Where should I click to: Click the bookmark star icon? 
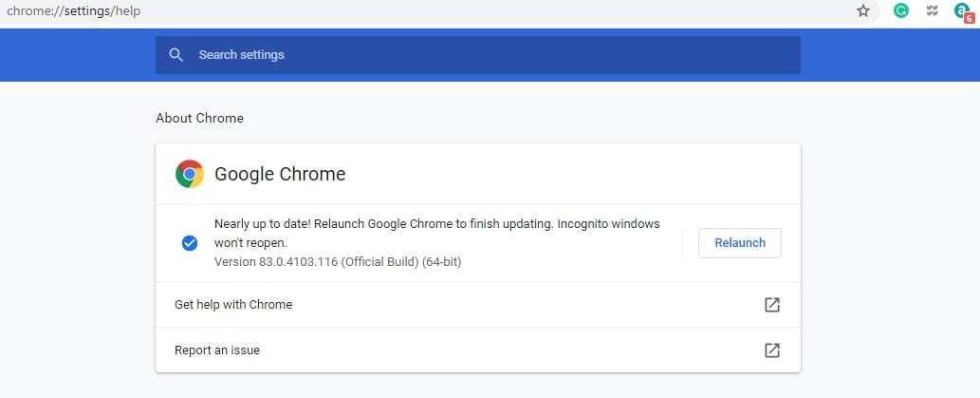tap(863, 10)
